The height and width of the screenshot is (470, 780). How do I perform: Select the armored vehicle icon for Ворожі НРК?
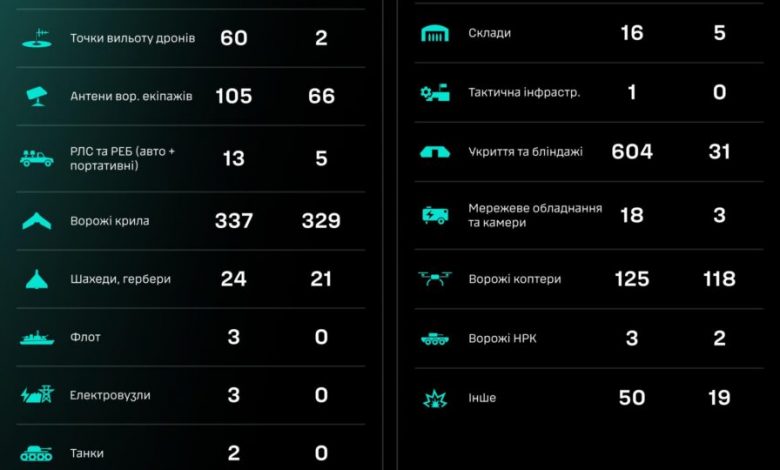pyautogui.click(x=435, y=339)
